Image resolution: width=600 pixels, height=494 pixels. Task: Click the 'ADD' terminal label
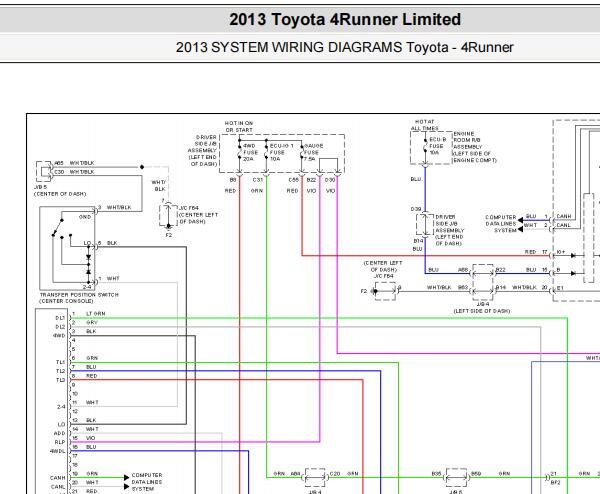pos(59,433)
